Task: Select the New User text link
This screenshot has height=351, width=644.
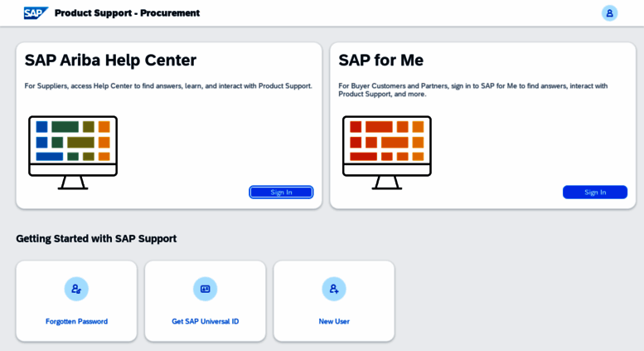Action: tap(334, 321)
